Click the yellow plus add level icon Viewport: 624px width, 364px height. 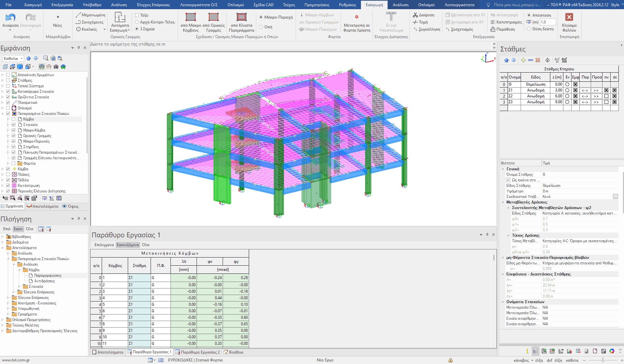pos(523,60)
